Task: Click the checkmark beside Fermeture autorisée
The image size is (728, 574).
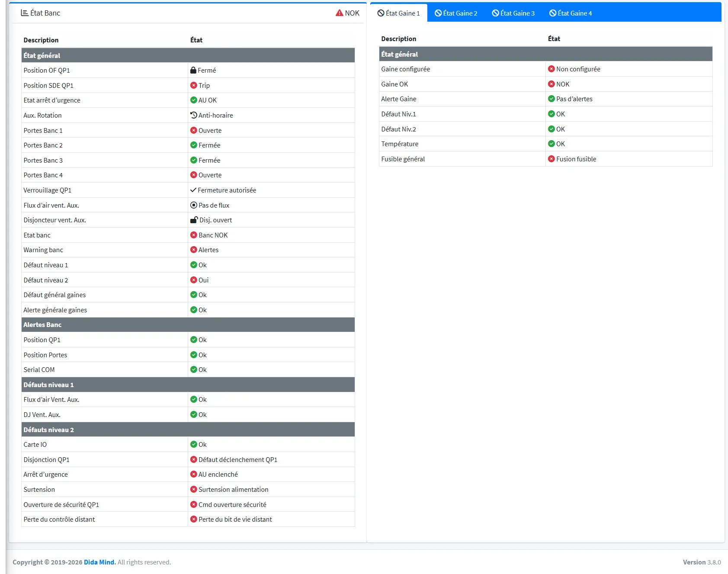Action: (193, 190)
